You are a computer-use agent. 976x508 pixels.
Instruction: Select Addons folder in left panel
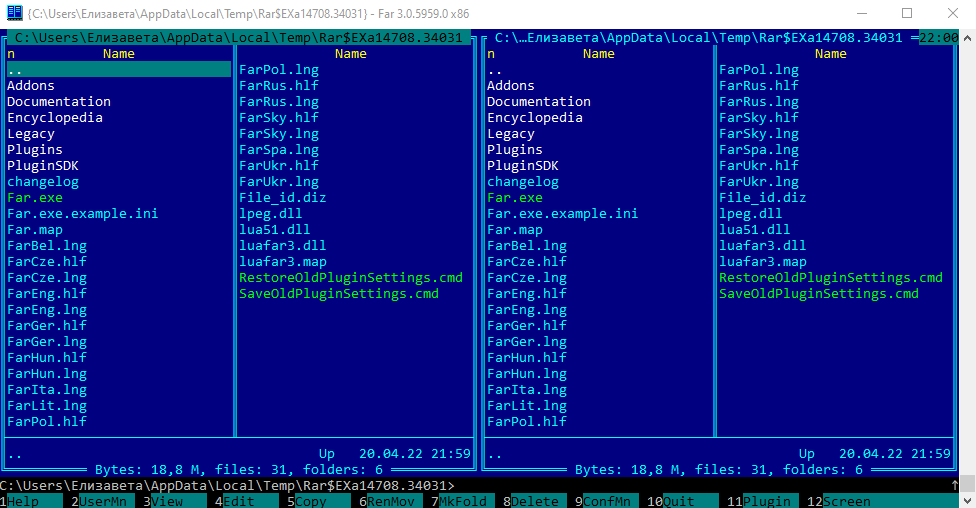31,86
